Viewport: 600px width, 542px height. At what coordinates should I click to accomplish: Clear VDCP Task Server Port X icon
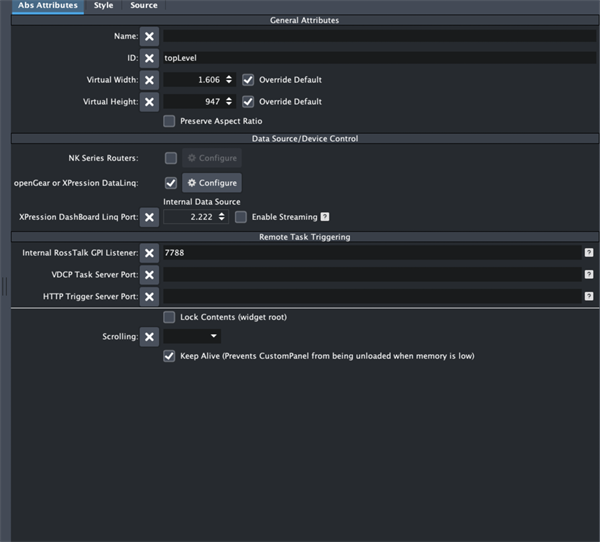pyautogui.click(x=149, y=274)
